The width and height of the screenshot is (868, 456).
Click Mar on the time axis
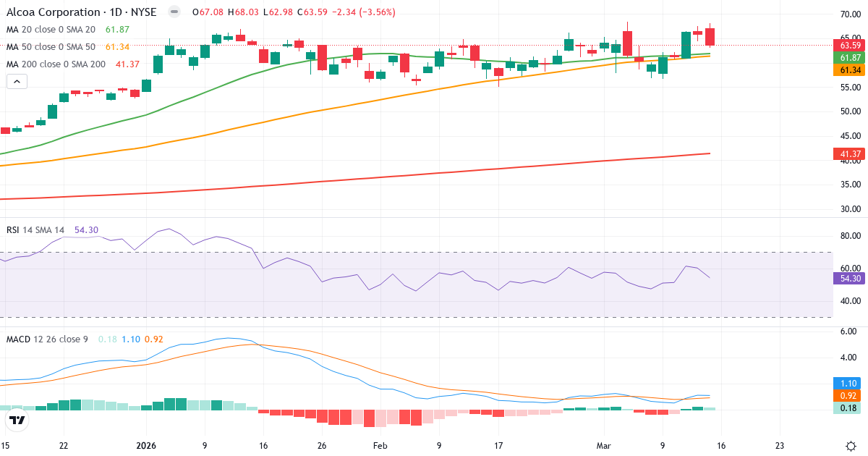[x=604, y=446]
